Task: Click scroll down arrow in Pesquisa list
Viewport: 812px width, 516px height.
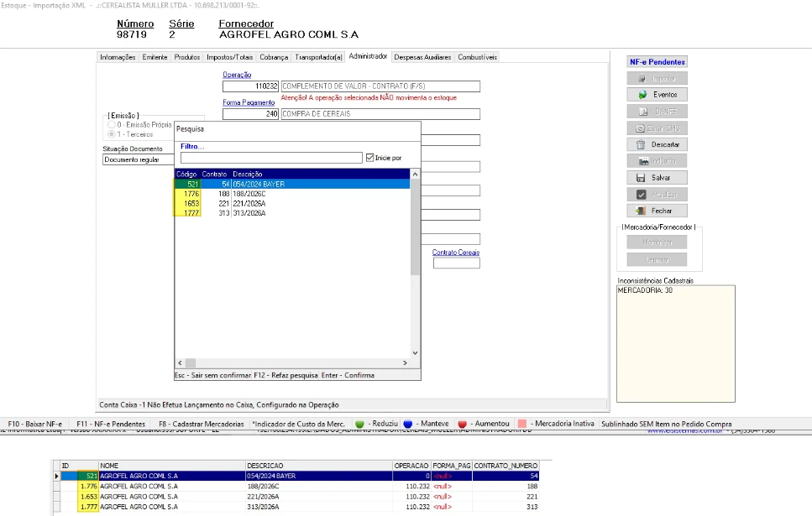Action: click(x=415, y=353)
